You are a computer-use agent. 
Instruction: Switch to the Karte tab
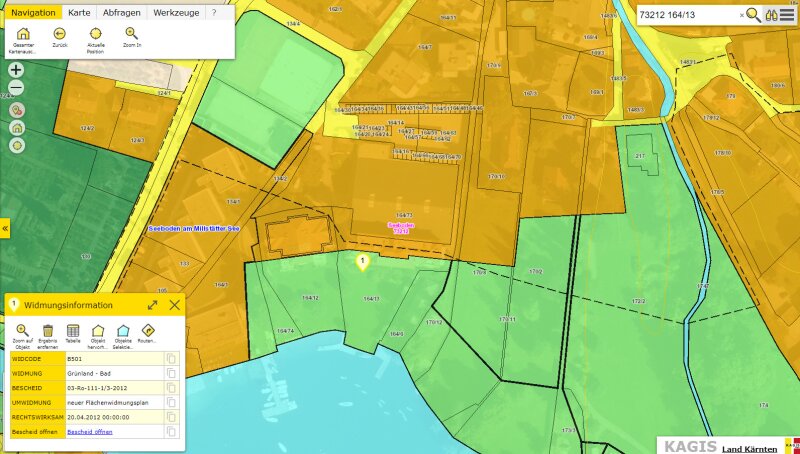pyautogui.click(x=77, y=12)
